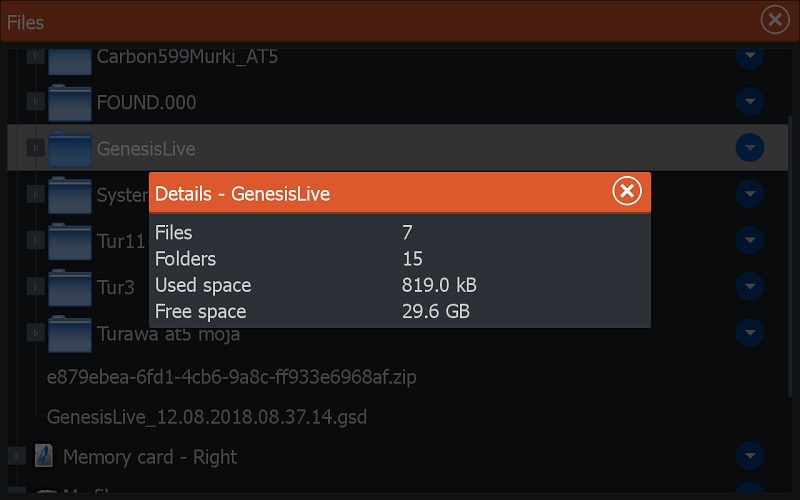Expand the Carbon599Murki_AT5 folder tree

point(35,56)
